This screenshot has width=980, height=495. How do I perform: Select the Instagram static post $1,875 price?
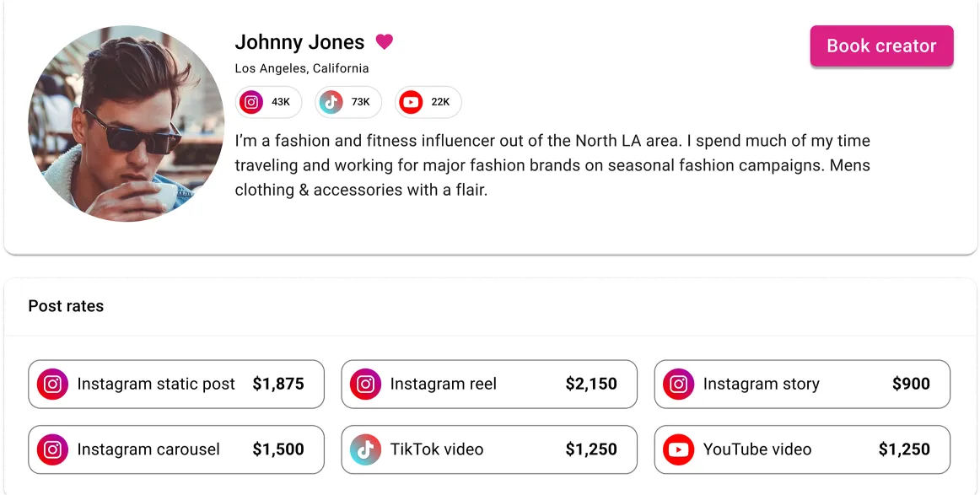pos(278,384)
